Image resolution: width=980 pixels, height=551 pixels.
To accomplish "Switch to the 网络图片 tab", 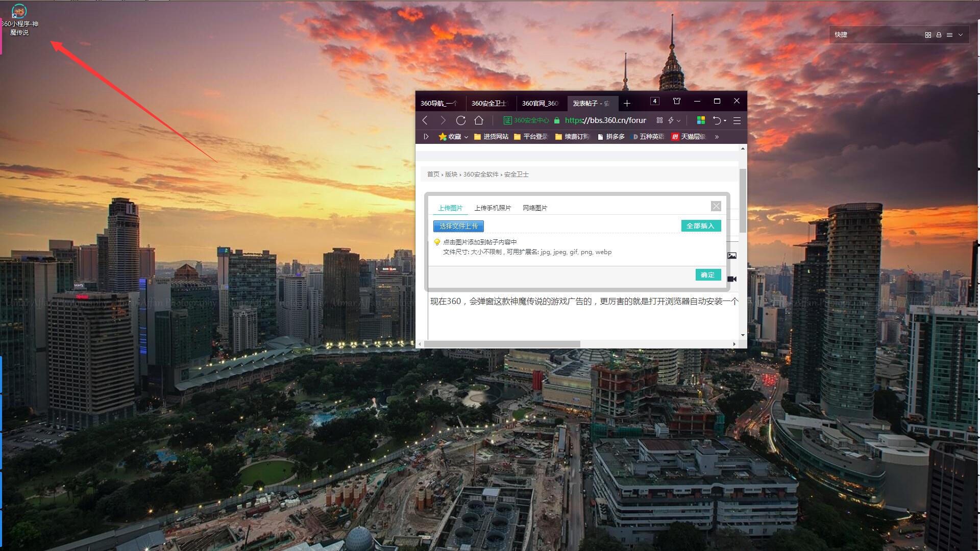I will coord(534,208).
